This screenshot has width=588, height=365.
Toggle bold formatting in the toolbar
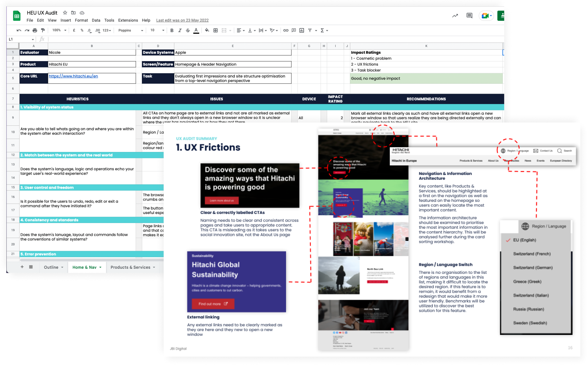point(172,30)
